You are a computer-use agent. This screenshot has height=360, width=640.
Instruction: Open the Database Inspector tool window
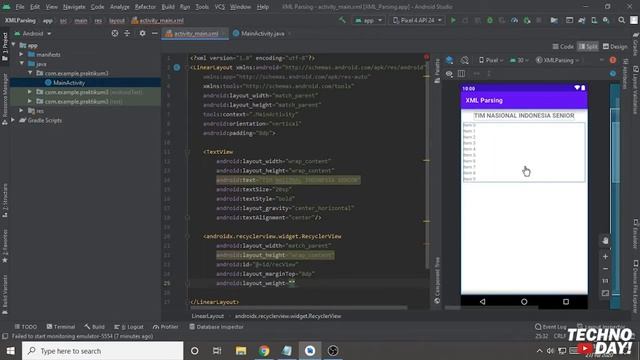[216, 327]
